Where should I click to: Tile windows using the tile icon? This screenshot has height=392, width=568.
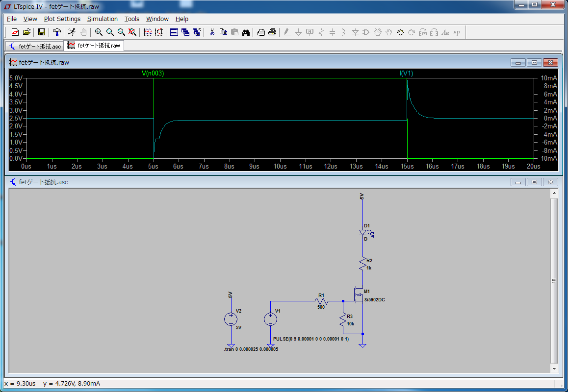(174, 32)
